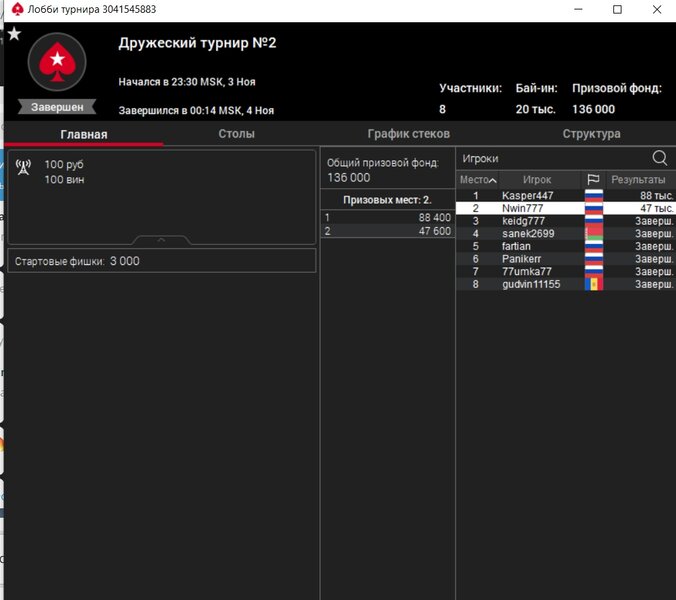The width and height of the screenshot is (676, 600).
Task: Collapse the tournament info panel
Action: (x=161, y=240)
